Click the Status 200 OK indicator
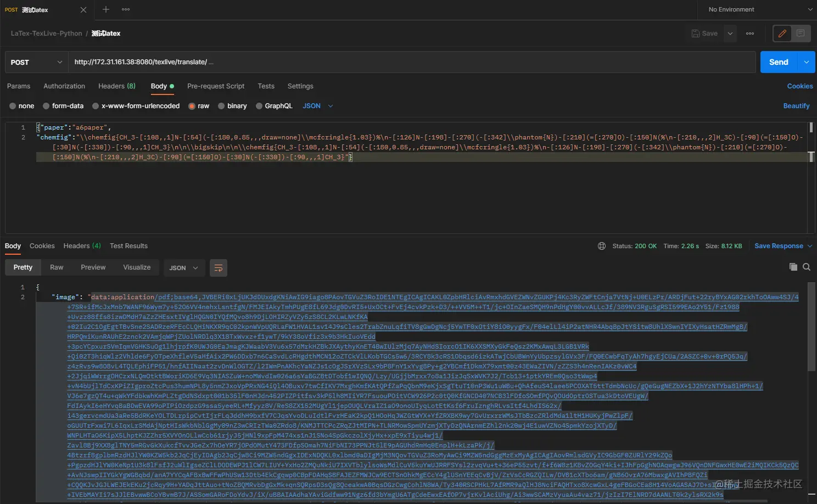817x504 pixels. pyautogui.click(x=635, y=246)
